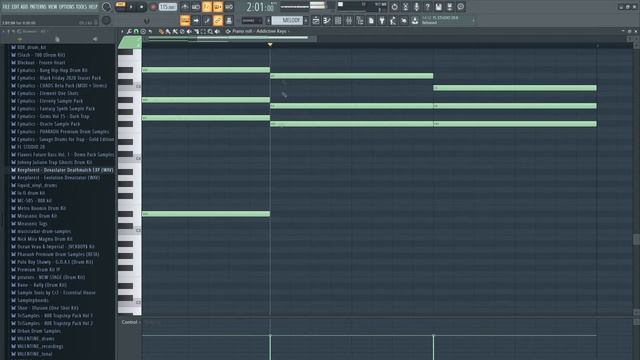Select the piano roll zoom tool
640x360 pixels.
coord(210,31)
